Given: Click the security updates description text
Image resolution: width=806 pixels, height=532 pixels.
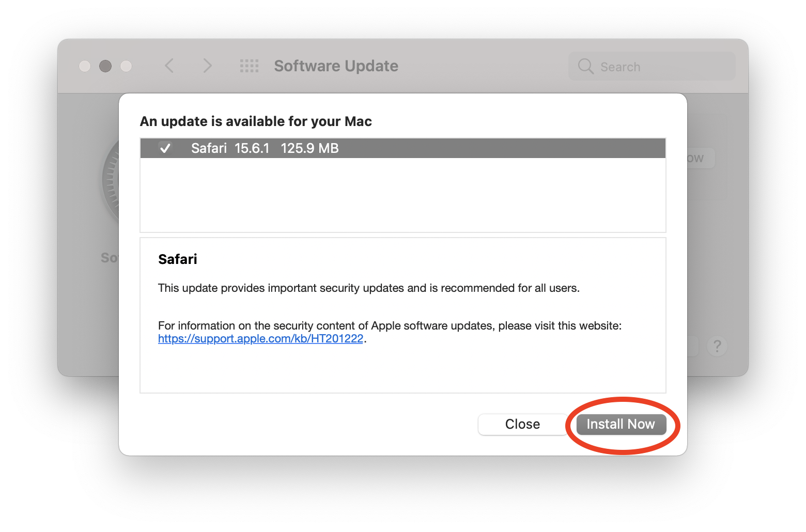Looking at the screenshot, I should pyautogui.click(x=368, y=288).
